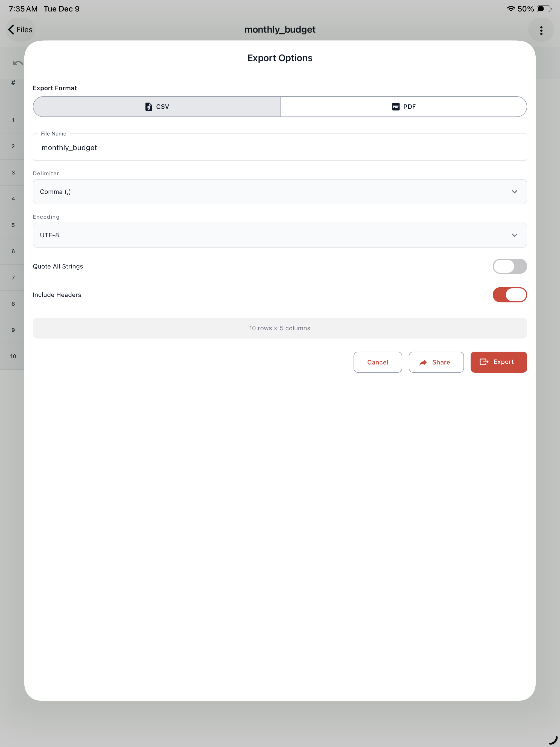Tap the PDF file icon

tap(396, 107)
